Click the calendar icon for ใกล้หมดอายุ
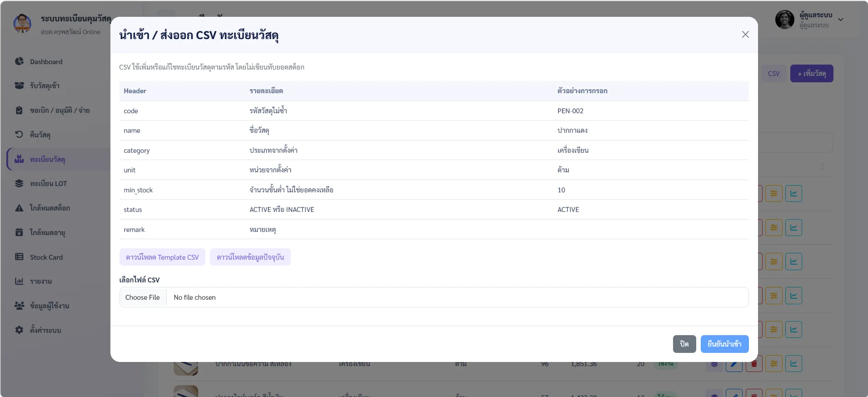 (19, 232)
